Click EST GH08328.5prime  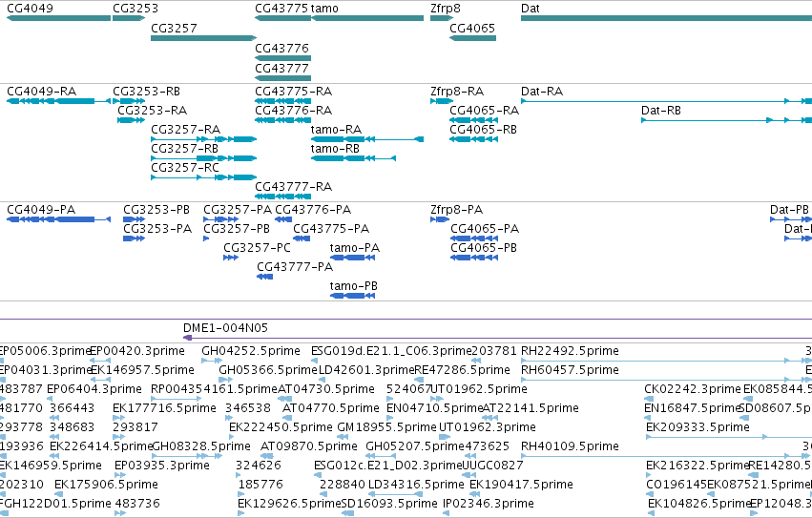[x=187, y=456]
